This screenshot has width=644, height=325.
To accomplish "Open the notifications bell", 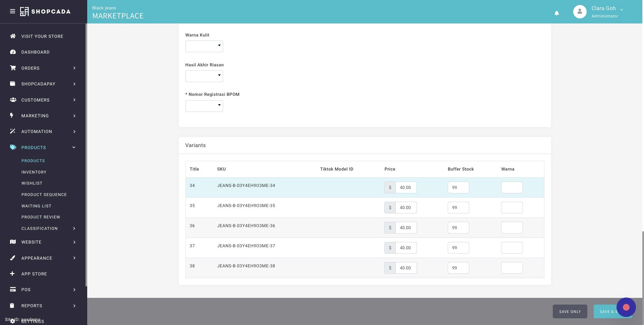I will 556,13.
